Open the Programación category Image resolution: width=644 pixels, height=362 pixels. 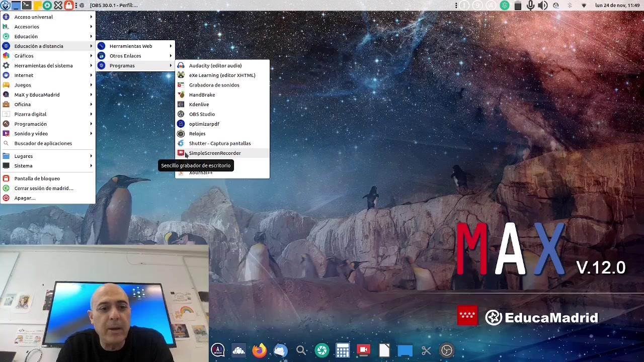click(x=48, y=124)
